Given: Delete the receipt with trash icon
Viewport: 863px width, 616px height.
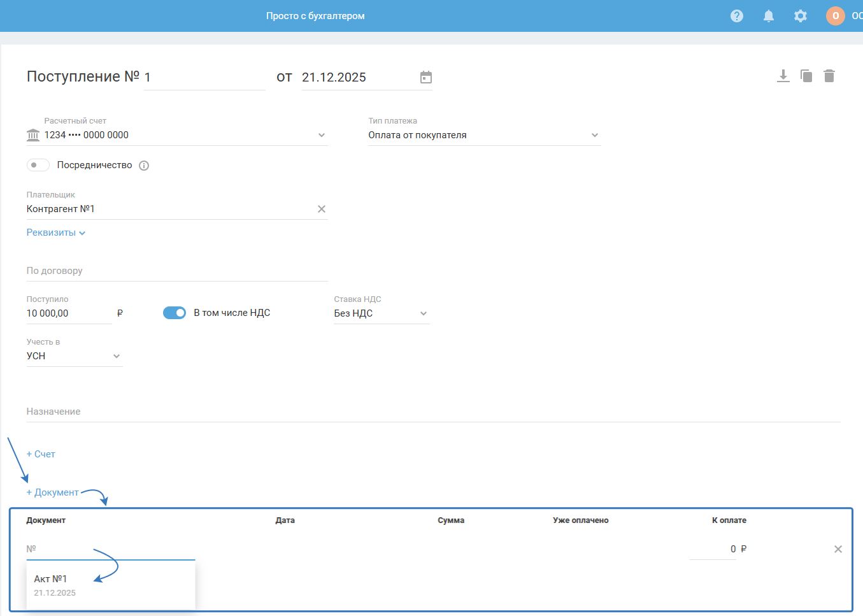Looking at the screenshot, I should tap(829, 76).
